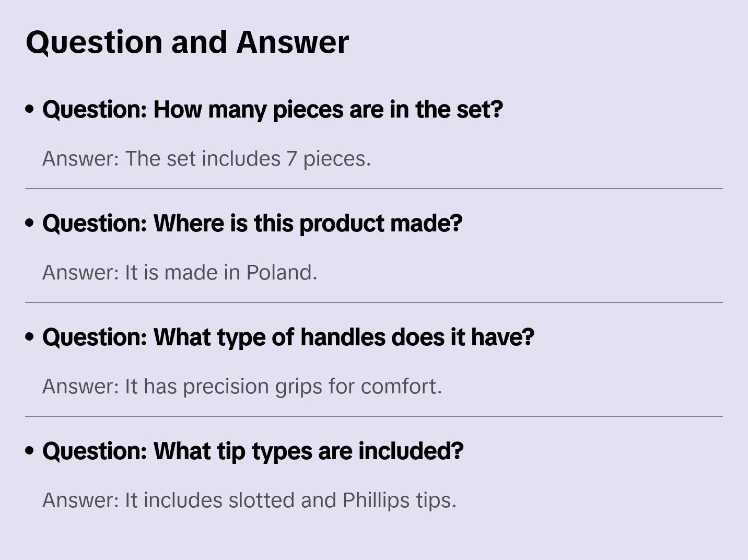Click the number "7" in the first answer
The width and height of the screenshot is (748, 560).
(291, 159)
